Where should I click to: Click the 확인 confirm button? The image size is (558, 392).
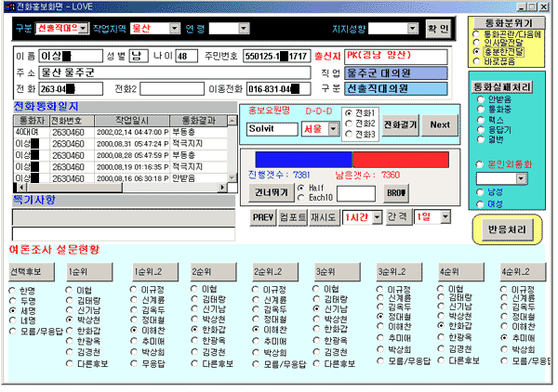coord(437,29)
